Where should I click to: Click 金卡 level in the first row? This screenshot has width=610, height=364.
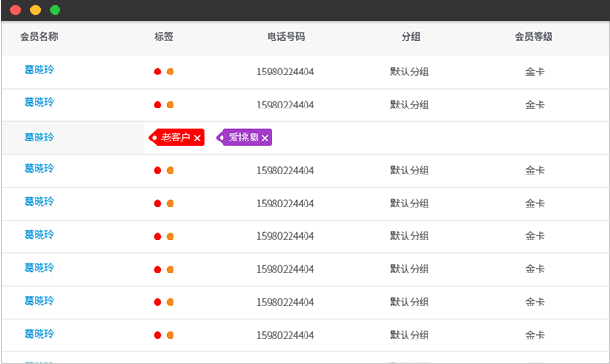[x=535, y=72]
